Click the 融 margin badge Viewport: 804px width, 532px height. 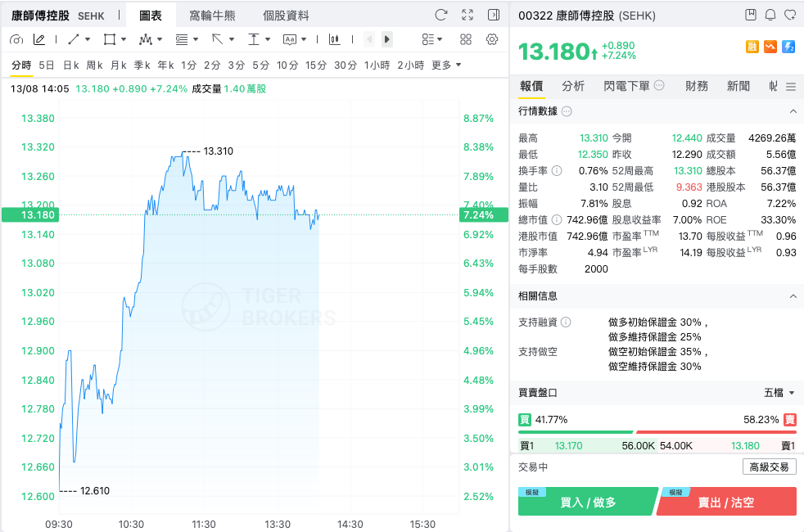[x=752, y=47]
